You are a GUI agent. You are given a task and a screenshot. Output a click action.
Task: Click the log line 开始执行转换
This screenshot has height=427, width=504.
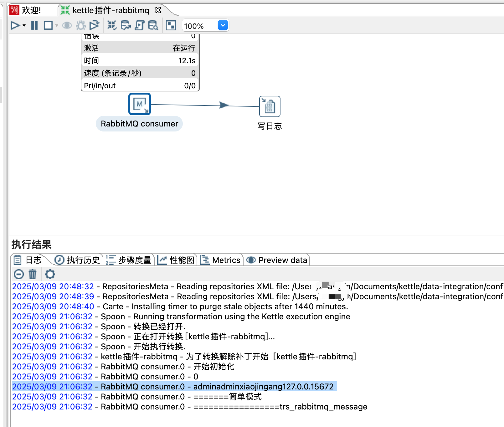click(x=99, y=347)
